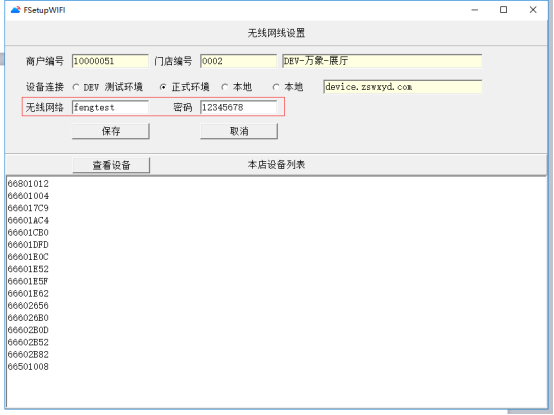554x415 pixels.
Task: Select the 正式环境 radio button
Action: 163,87
